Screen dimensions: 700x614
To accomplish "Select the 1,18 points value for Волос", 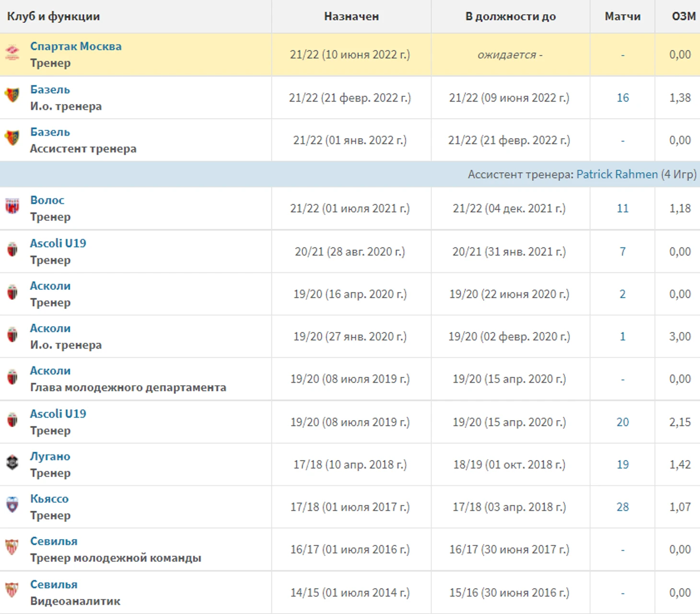I will coord(680,209).
